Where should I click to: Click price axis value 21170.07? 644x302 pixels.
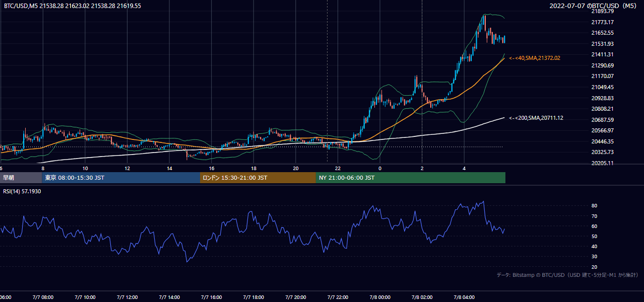[x=602, y=76]
